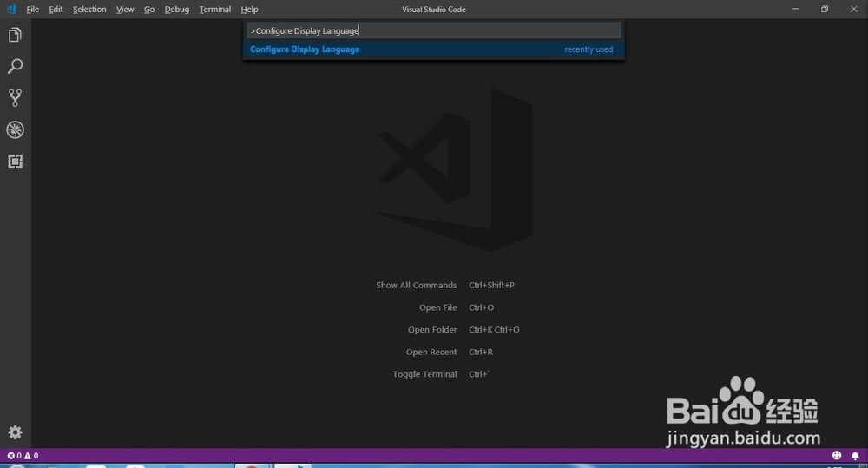Click the 'recently used' label
The height and width of the screenshot is (468, 868).
tap(589, 49)
